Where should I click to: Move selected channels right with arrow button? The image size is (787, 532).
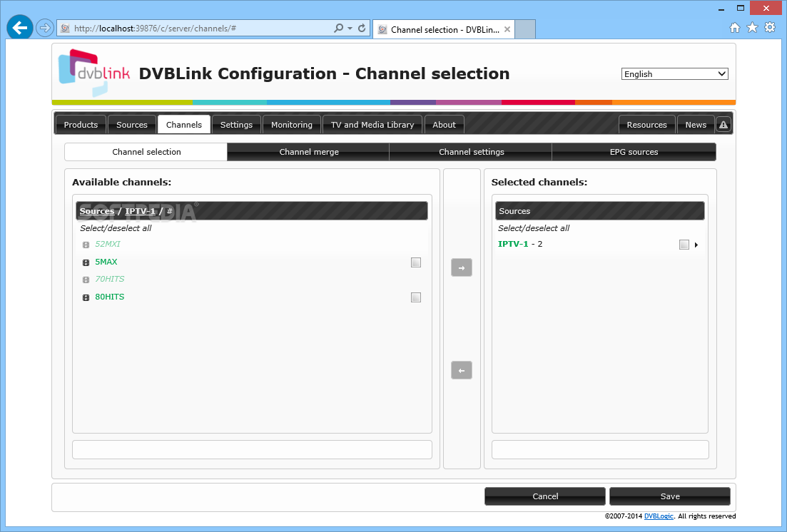point(461,267)
